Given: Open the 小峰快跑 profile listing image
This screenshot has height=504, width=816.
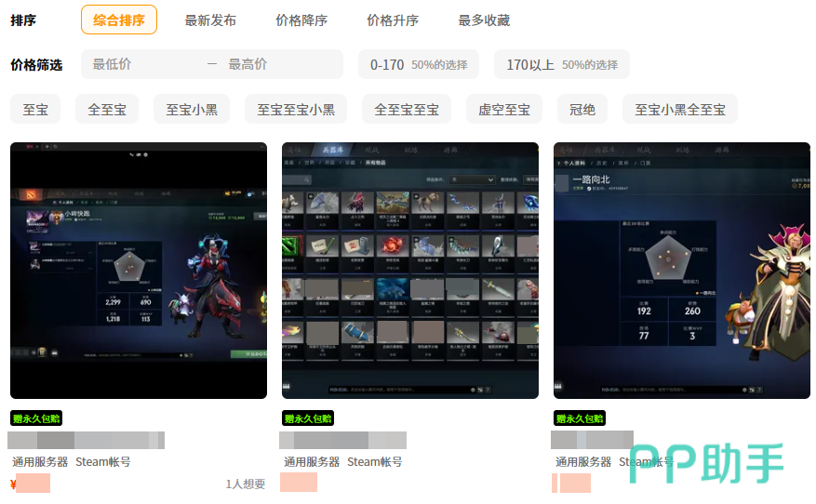Looking at the screenshot, I should click(x=139, y=271).
